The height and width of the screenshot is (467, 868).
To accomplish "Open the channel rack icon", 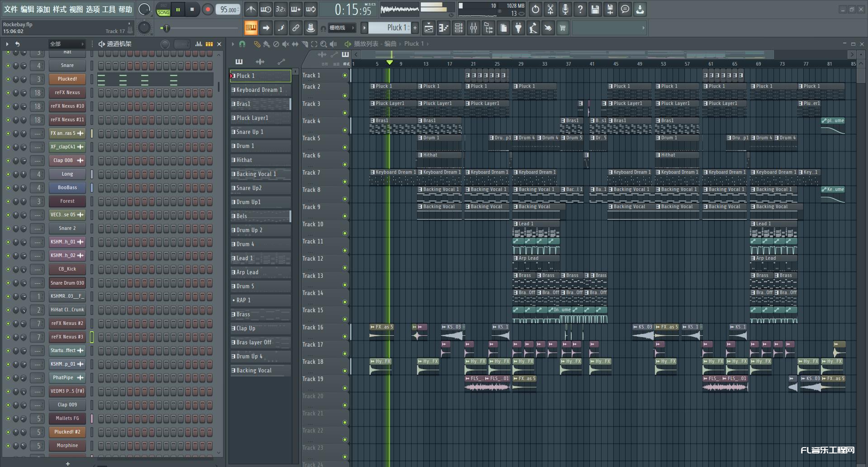I will point(458,28).
